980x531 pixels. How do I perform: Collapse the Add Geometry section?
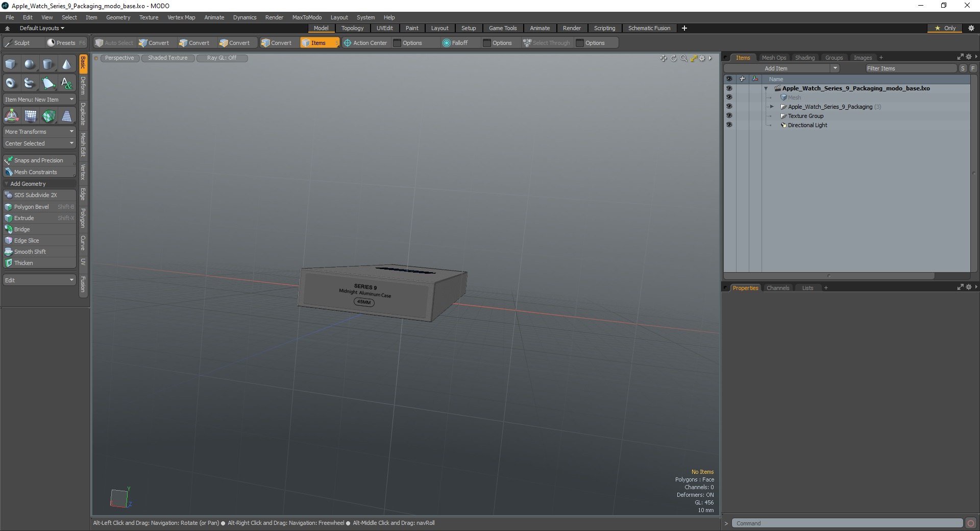click(7, 184)
